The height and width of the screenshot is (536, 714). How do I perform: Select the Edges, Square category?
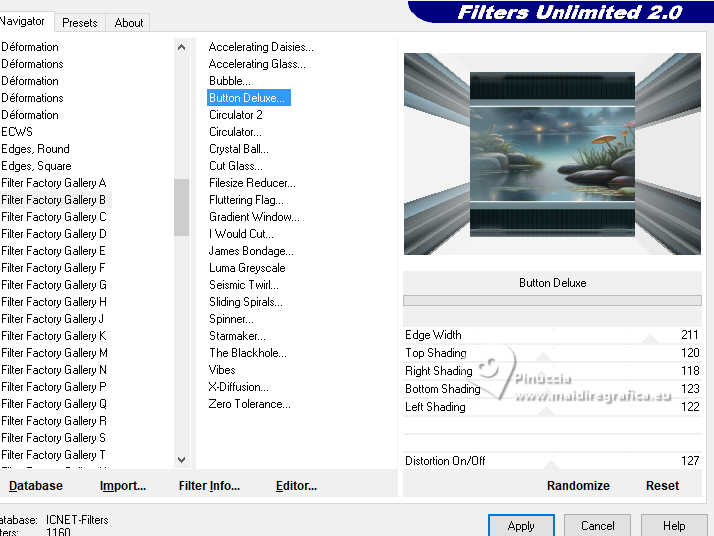36,166
